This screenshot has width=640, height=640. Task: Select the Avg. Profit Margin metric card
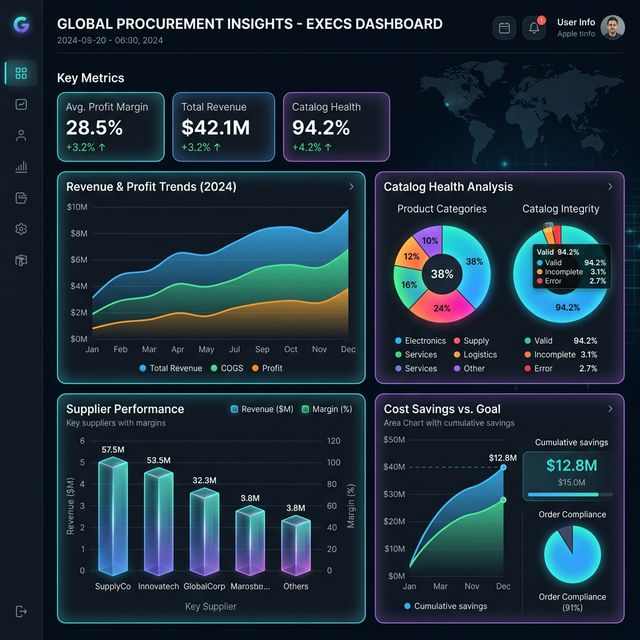111,127
